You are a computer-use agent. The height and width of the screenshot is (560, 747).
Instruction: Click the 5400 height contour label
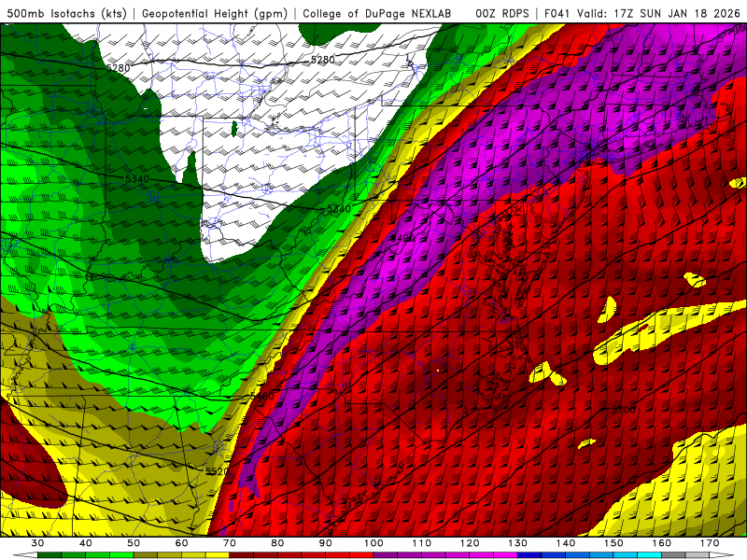tap(402, 238)
